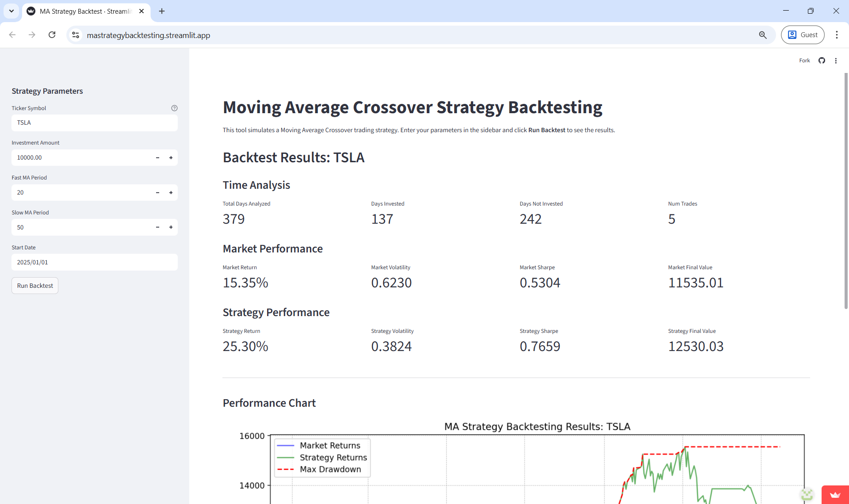Image resolution: width=849 pixels, height=504 pixels.
Task: Open the Streamlit app options menu
Action: (836, 60)
